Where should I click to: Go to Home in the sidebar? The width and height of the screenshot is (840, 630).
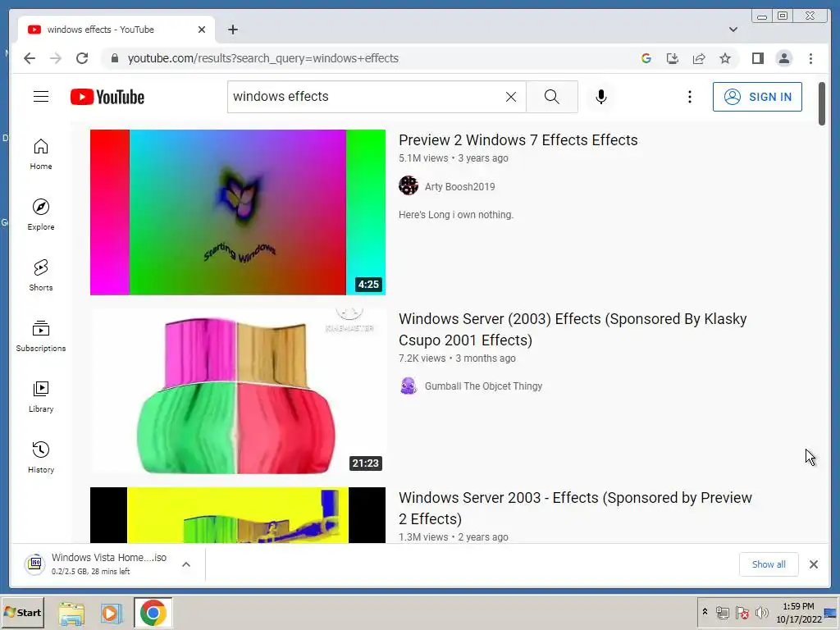41,154
